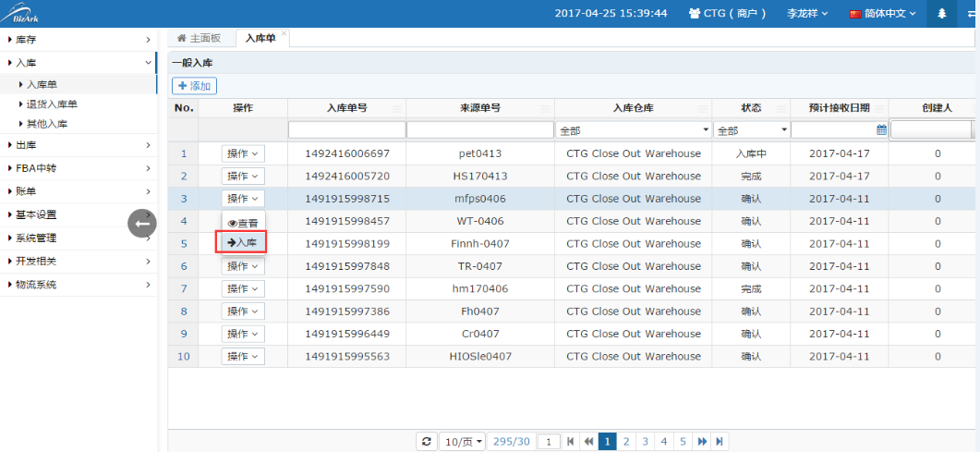Screen dimensions: 980x452
Task: Go to the previous pages with the double-left arrow
Action: tap(588, 442)
